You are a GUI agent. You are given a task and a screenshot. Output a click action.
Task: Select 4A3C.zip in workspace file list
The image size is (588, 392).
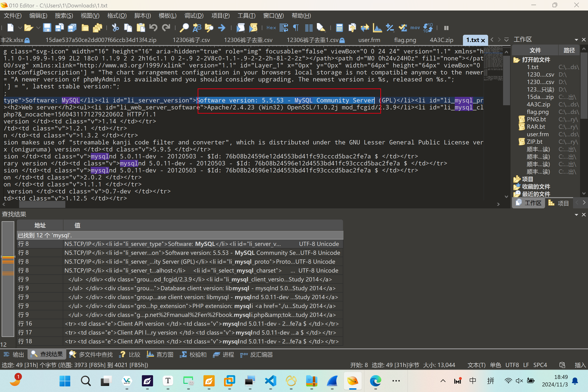click(538, 104)
